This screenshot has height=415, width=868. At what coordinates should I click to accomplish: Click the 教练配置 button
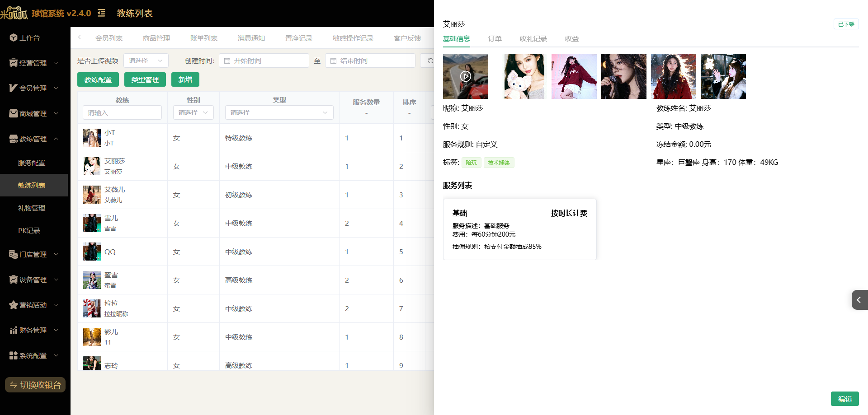tap(98, 79)
